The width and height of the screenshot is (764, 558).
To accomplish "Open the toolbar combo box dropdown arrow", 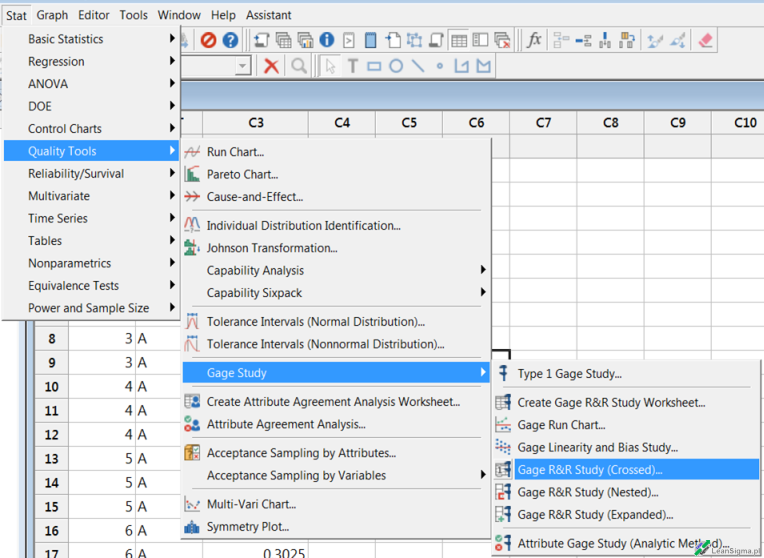I will pos(243,67).
